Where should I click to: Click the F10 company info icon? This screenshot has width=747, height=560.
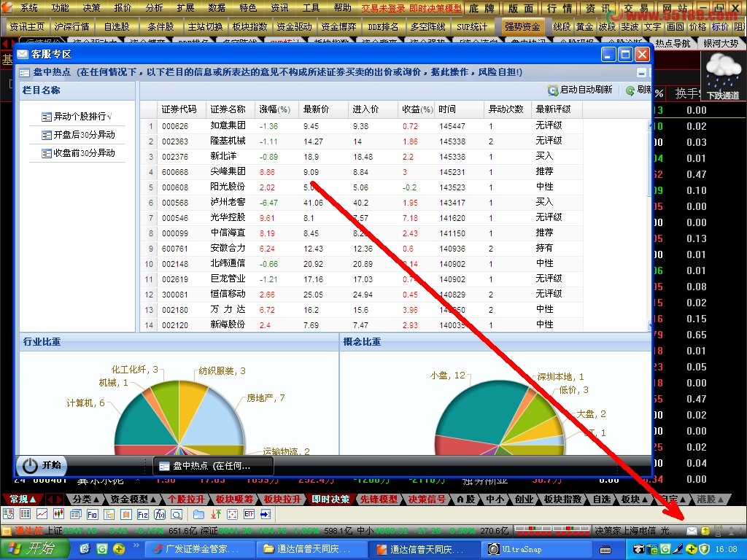click(93, 514)
